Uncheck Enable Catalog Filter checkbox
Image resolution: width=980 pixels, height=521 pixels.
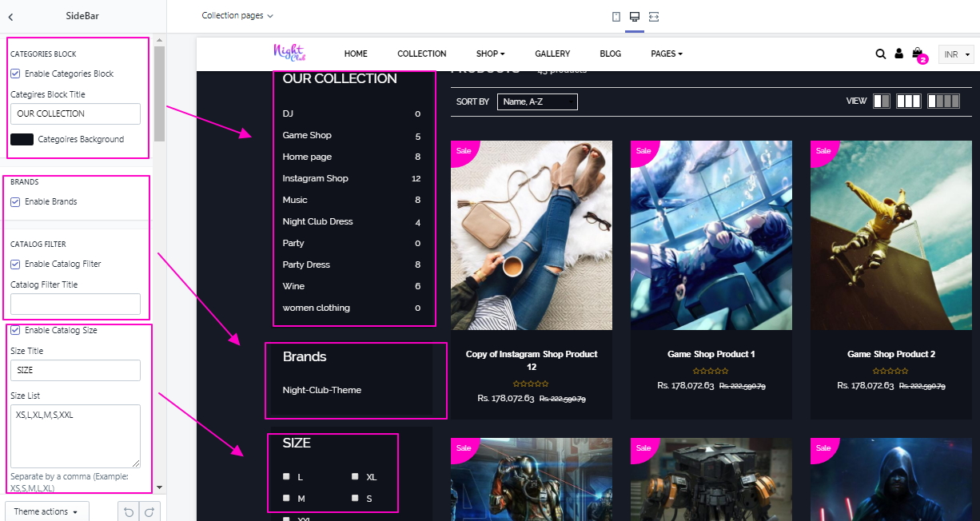[15, 264]
